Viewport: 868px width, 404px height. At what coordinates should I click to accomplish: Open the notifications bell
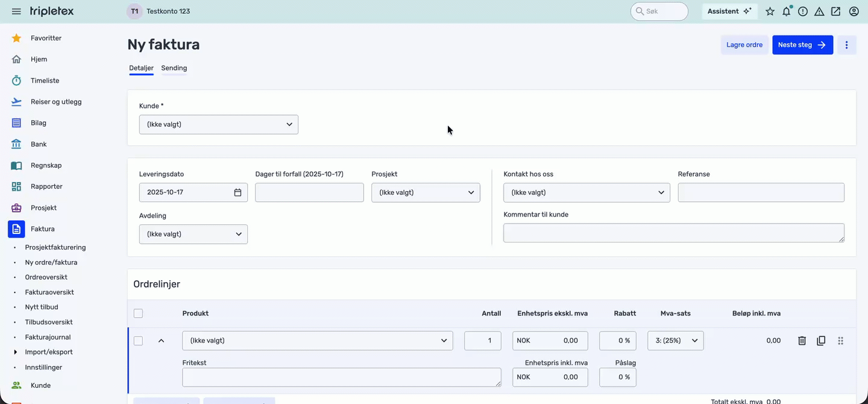click(x=786, y=11)
